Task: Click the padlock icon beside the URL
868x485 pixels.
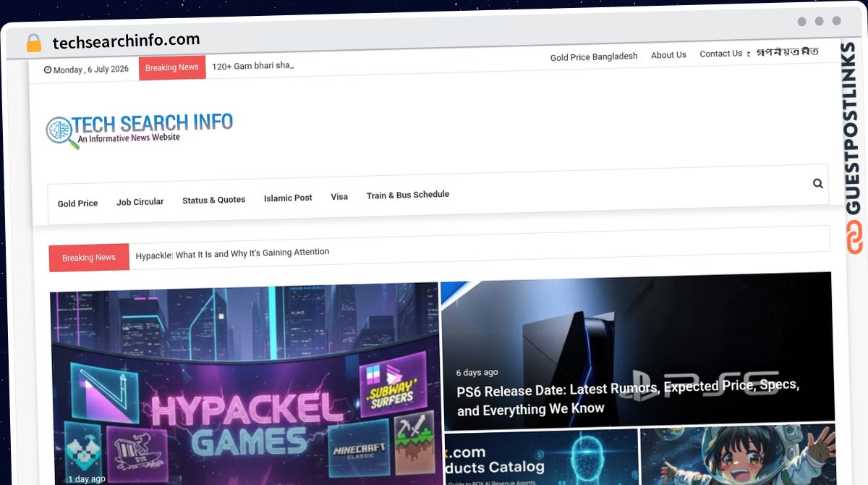Action: (33, 43)
